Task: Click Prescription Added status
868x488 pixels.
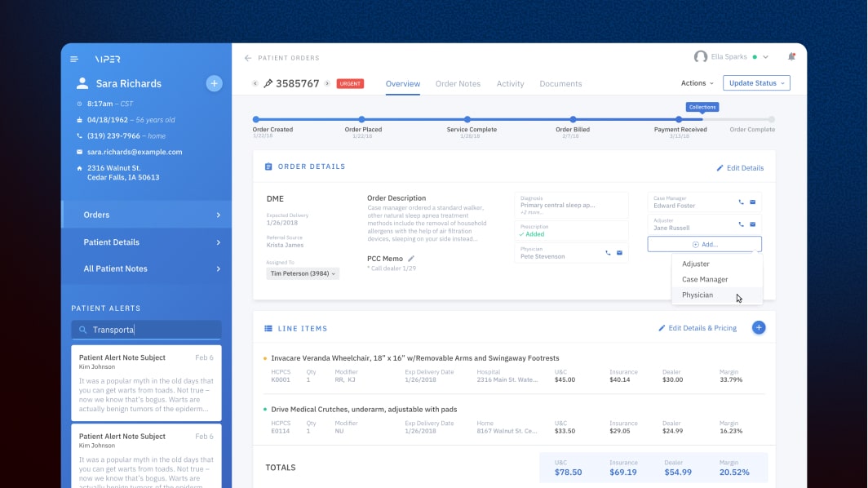Action: (532, 234)
